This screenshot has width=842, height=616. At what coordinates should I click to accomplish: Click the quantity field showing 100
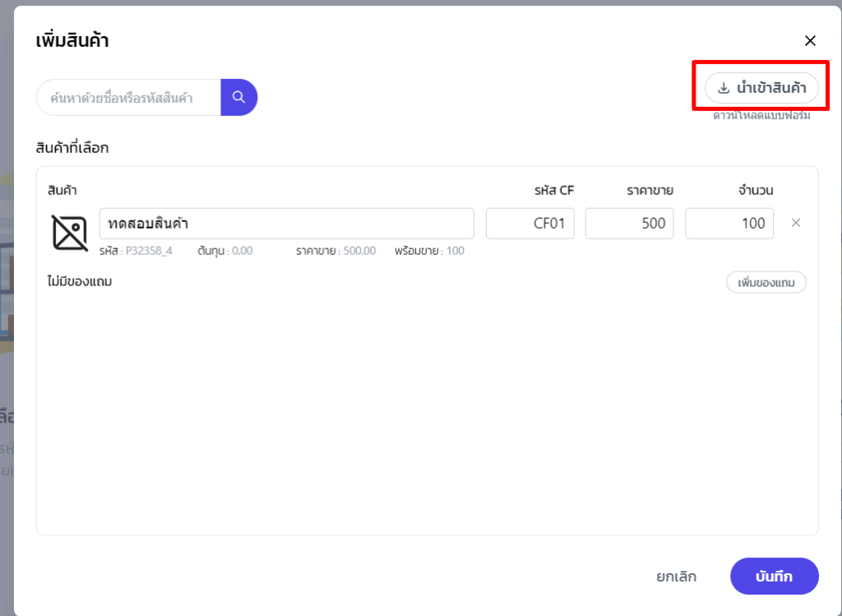pos(729,224)
